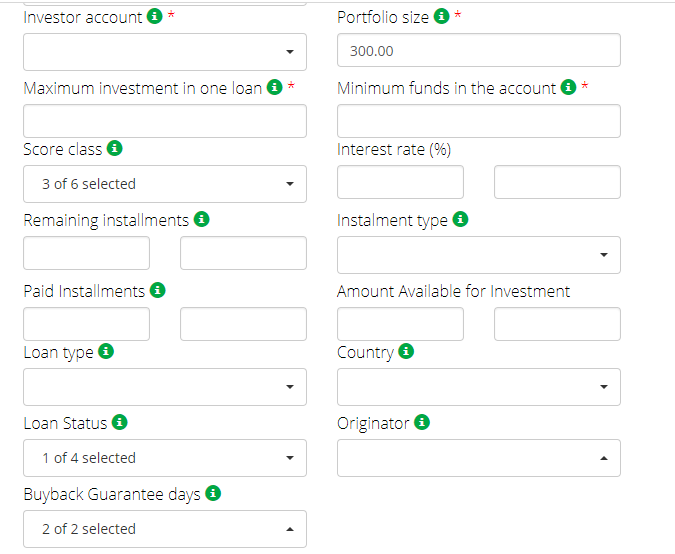Click info icon for Maximum investment in one loan

pyautogui.click(x=274, y=88)
